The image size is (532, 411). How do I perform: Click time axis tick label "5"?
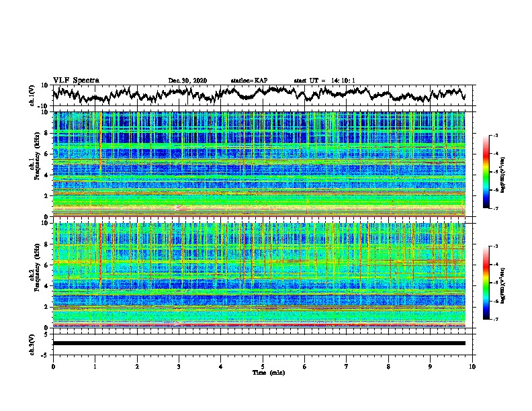263,367
